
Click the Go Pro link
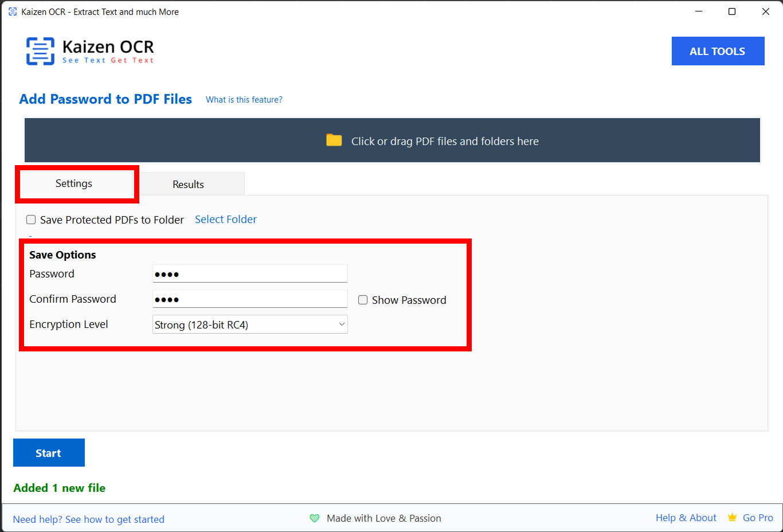(x=758, y=518)
